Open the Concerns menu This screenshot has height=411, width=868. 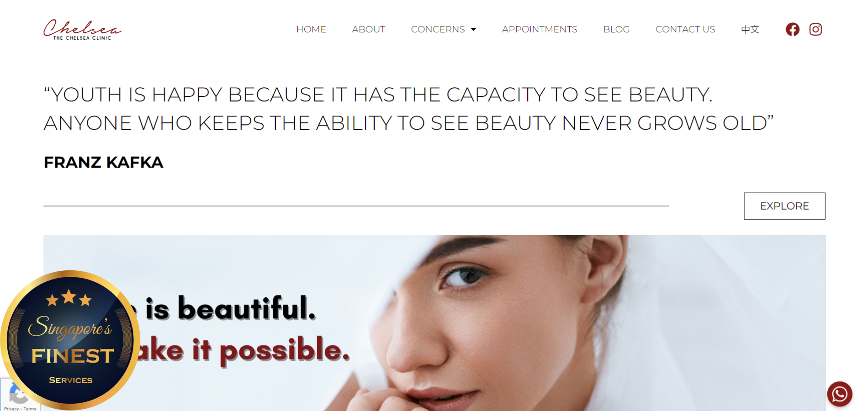pos(438,29)
